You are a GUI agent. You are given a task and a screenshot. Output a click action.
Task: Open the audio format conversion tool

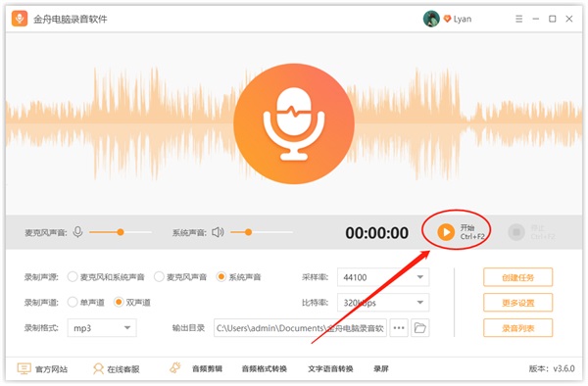[265, 369]
